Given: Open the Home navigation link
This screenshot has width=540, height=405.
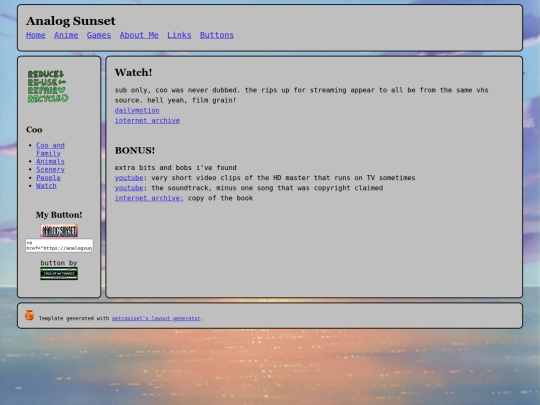Looking at the screenshot, I should [x=36, y=35].
